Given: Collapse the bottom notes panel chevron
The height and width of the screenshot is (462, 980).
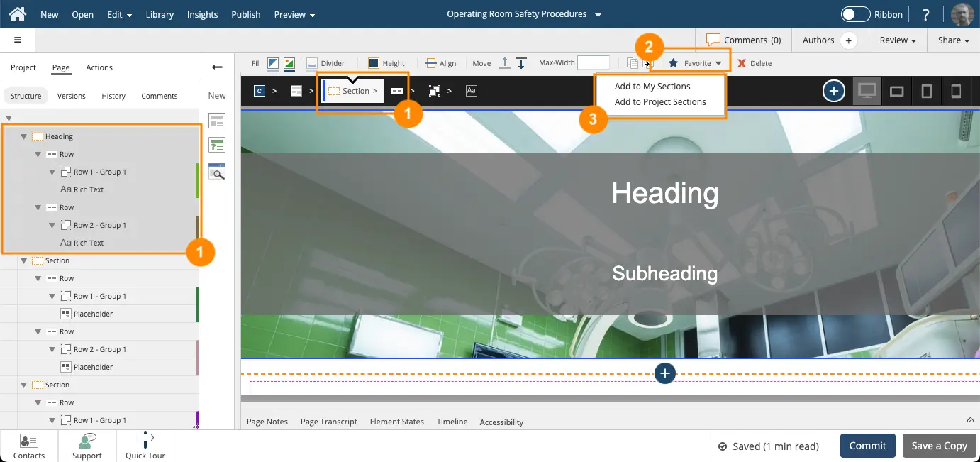Looking at the screenshot, I should [970, 419].
